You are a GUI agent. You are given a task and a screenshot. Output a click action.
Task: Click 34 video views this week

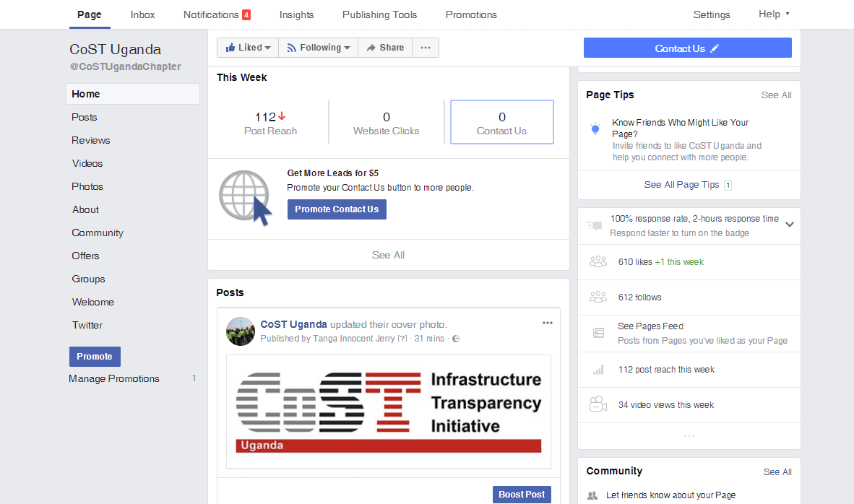pos(665,405)
